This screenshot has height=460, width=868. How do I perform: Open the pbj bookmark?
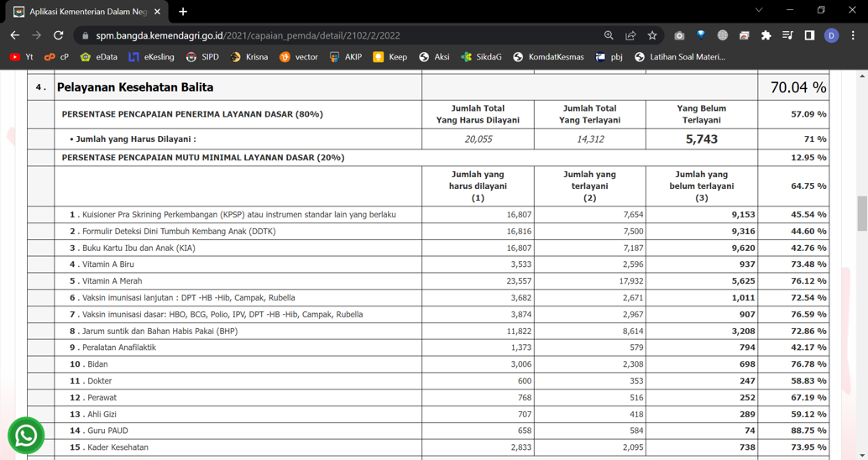click(x=609, y=57)
